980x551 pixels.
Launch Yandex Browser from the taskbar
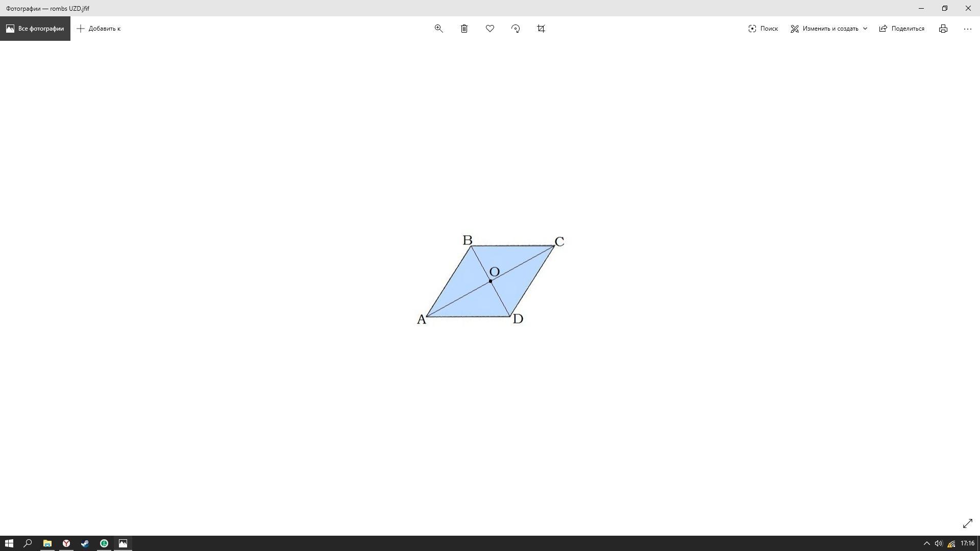(66, 543)
